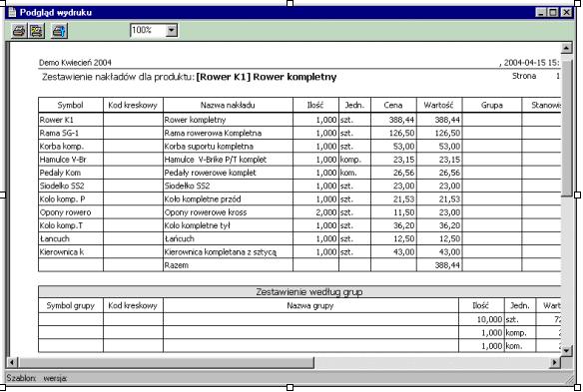
Task: Minimize the Podgląd wydruku window
Action: (541, 12)
